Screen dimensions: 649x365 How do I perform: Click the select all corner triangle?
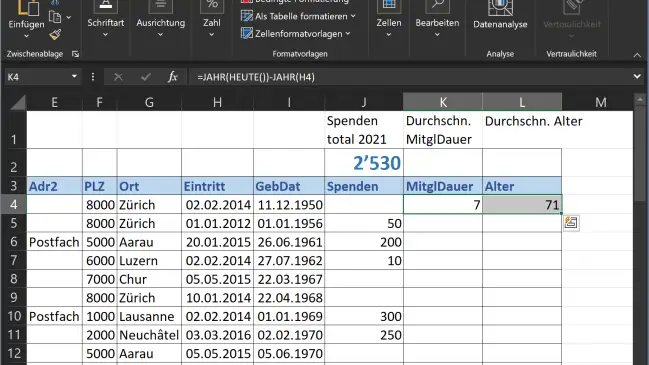[17, 102]
